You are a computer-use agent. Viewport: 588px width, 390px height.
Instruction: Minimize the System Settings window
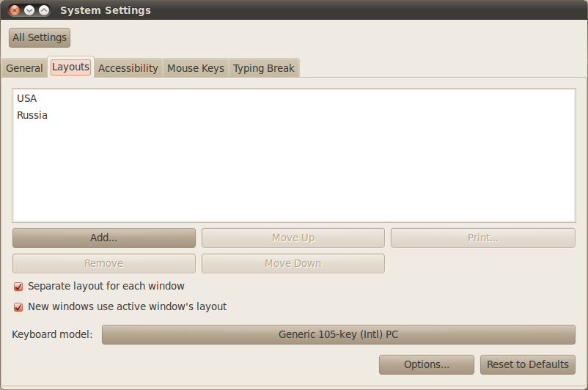pyautogui.click(x=29, y=10)
